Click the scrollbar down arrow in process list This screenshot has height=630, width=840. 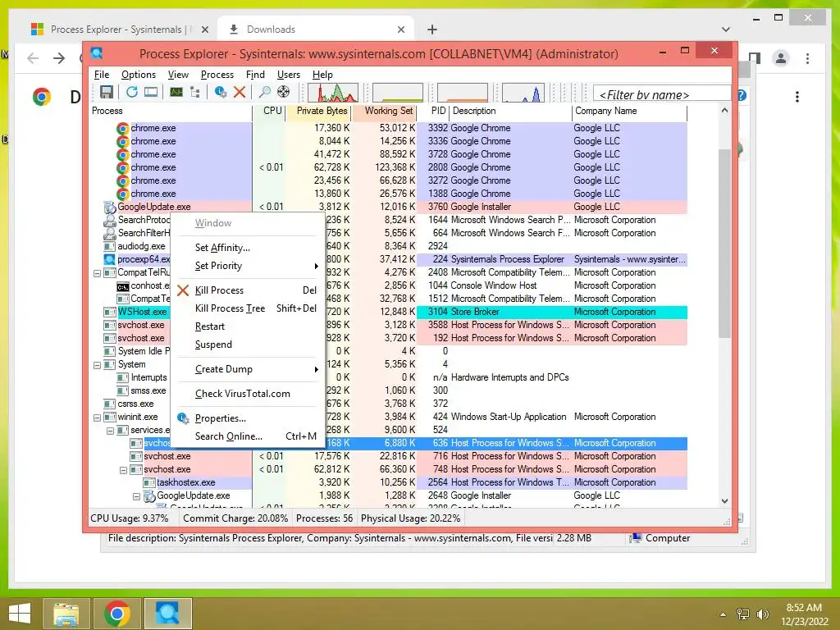[x=724, y=501]
